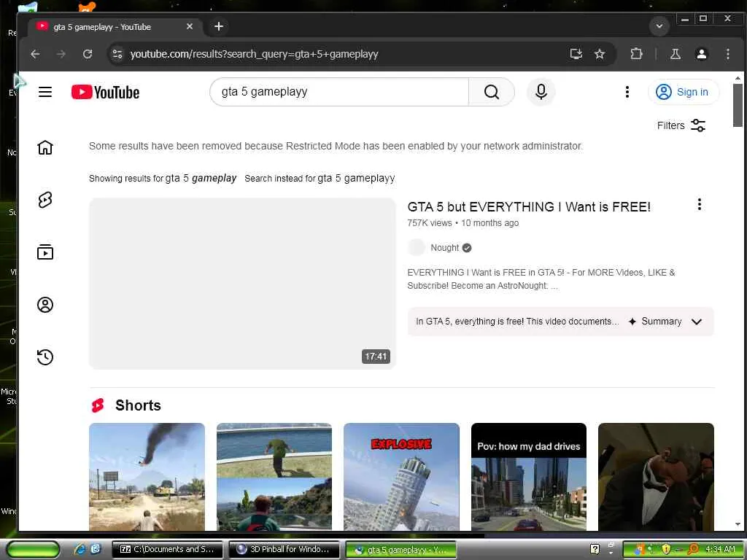The image size is (747, 560).
Task: Launch Internet Explorer from quick launch
Action: [80, 549]
